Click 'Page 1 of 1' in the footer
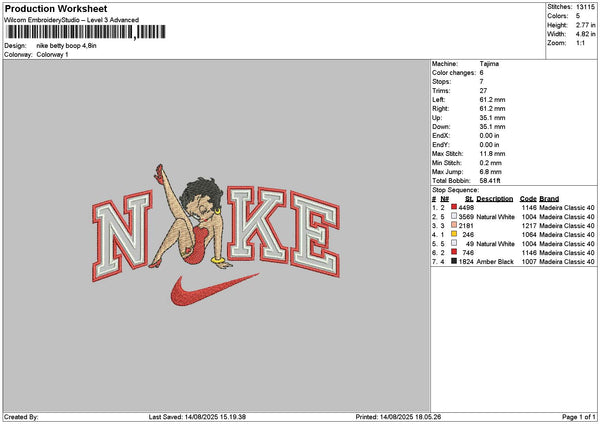Screen dimensions: 600x424 click(579, 417)
